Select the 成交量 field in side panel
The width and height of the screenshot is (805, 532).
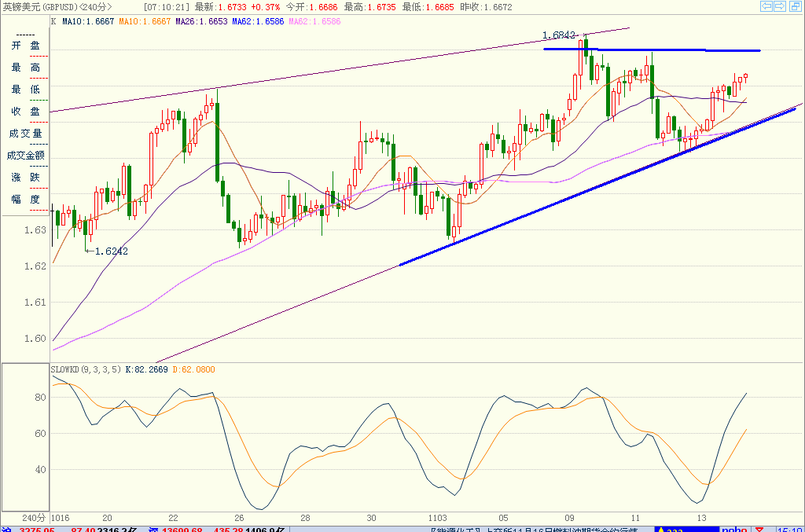26,134
